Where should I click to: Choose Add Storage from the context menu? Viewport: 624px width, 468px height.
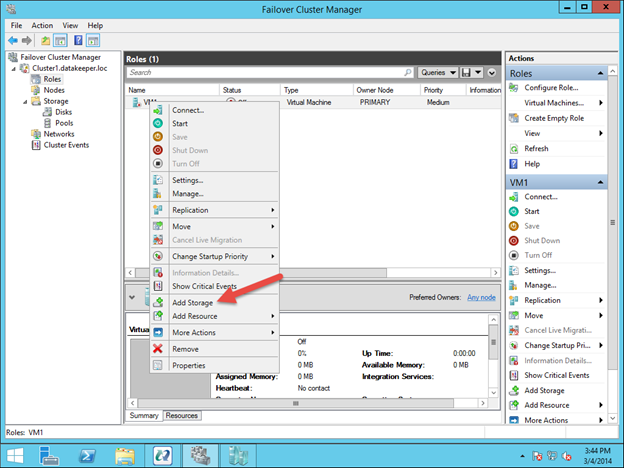click(192, 302)
